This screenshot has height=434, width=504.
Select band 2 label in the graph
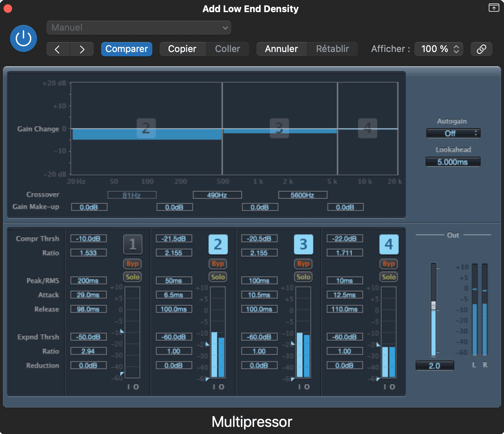click(146, 128)
